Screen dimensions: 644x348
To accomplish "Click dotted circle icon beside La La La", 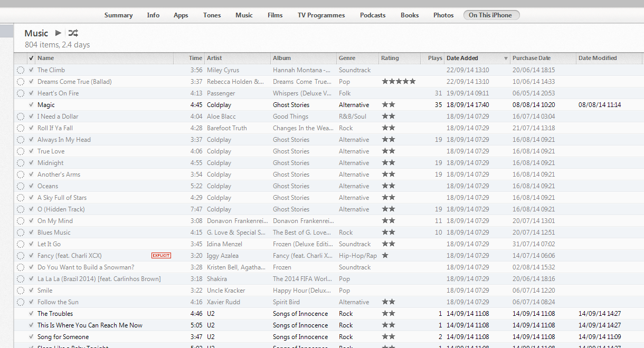I will 21,279.
